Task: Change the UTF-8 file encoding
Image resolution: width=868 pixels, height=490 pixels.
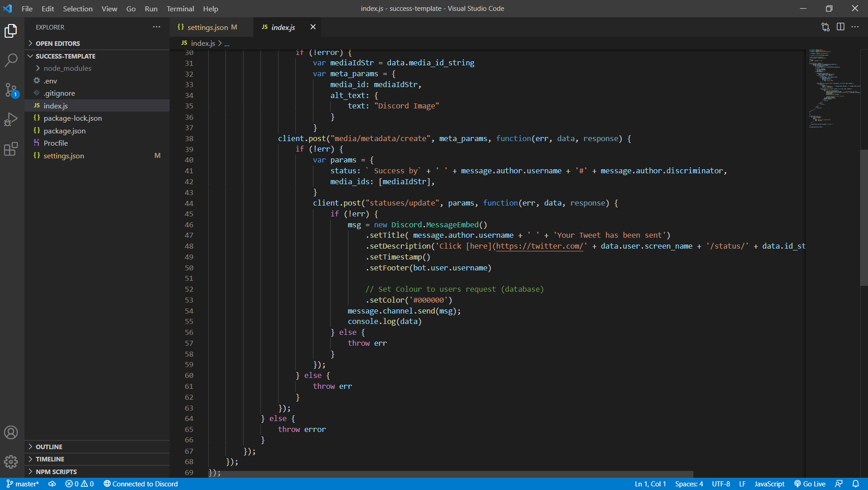Action: pos(721,484)
